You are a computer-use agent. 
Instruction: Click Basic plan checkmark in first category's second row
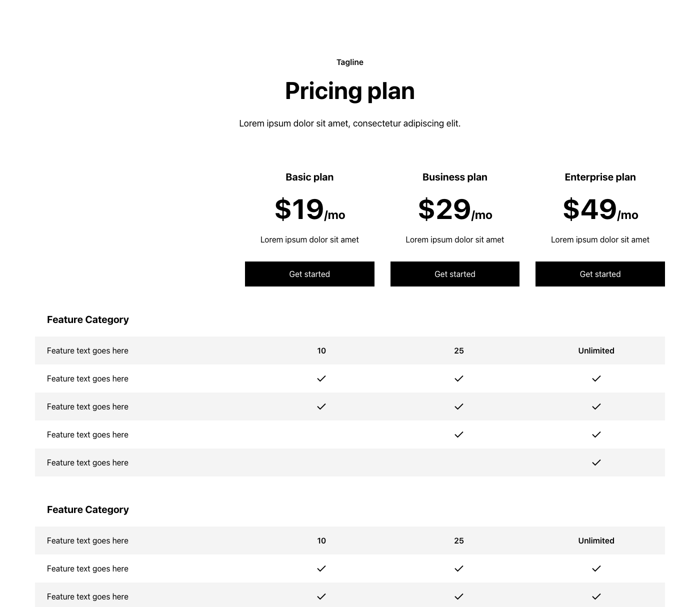pyautogui.click(x=321, y=378)
